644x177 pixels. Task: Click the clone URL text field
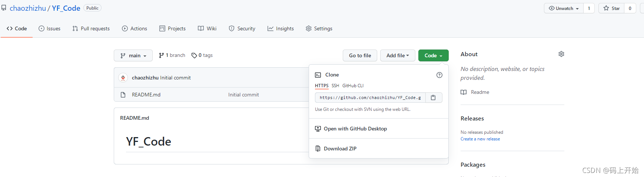pos(370,98)
